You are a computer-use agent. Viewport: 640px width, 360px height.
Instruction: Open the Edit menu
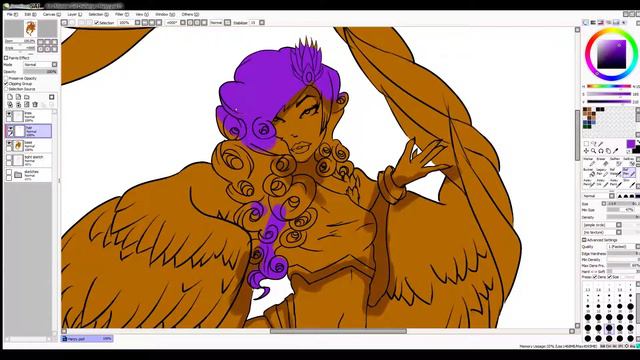click(x=30, y=14)
